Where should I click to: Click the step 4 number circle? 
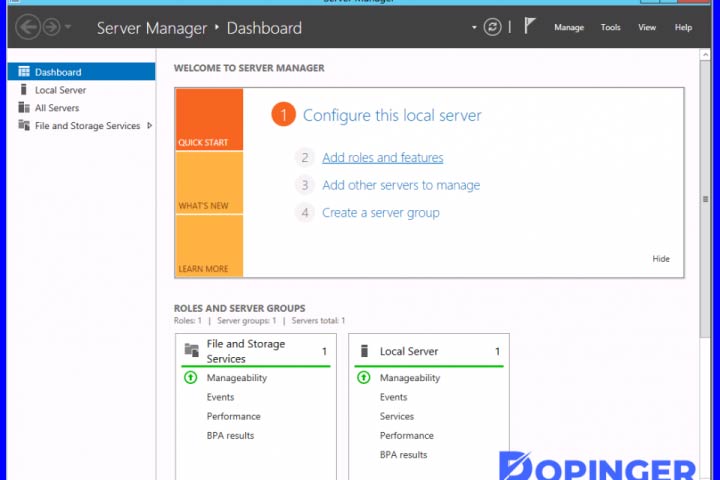point(304,213)
